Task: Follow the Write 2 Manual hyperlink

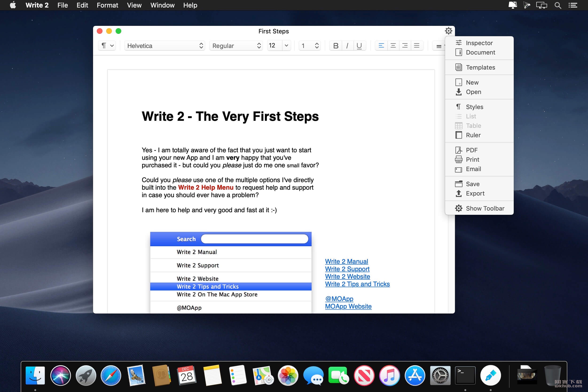Action: pyautogui.click(x=346, y=262)
